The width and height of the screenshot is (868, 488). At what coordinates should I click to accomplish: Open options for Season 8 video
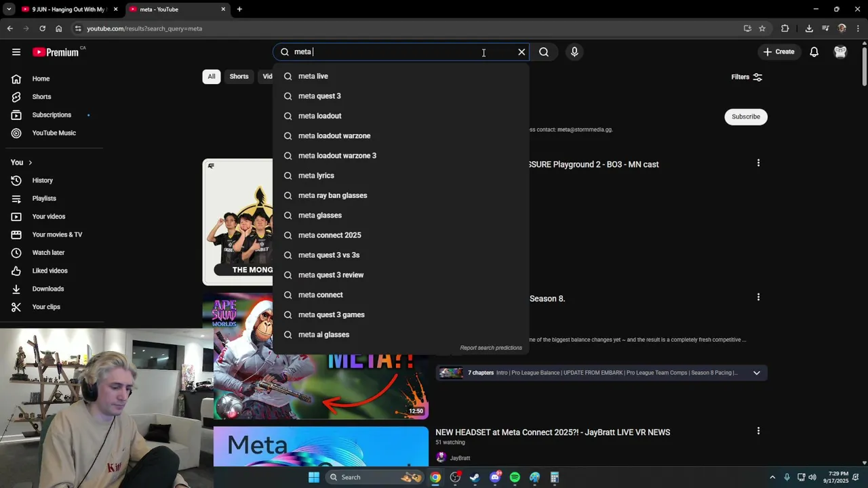point(758,297)
